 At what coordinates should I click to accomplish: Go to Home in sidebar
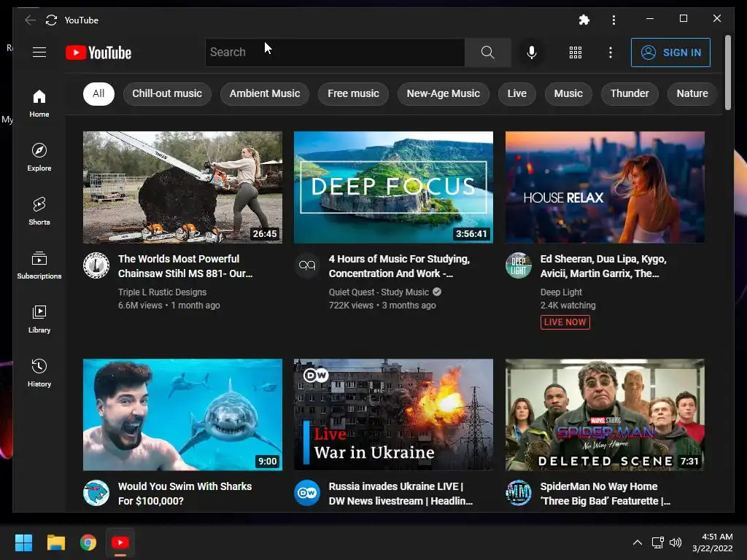39,104
